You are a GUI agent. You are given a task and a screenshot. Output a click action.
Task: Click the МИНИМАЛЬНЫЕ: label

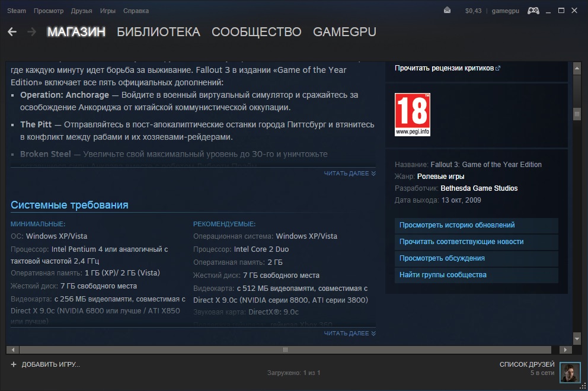coord(38,224)
